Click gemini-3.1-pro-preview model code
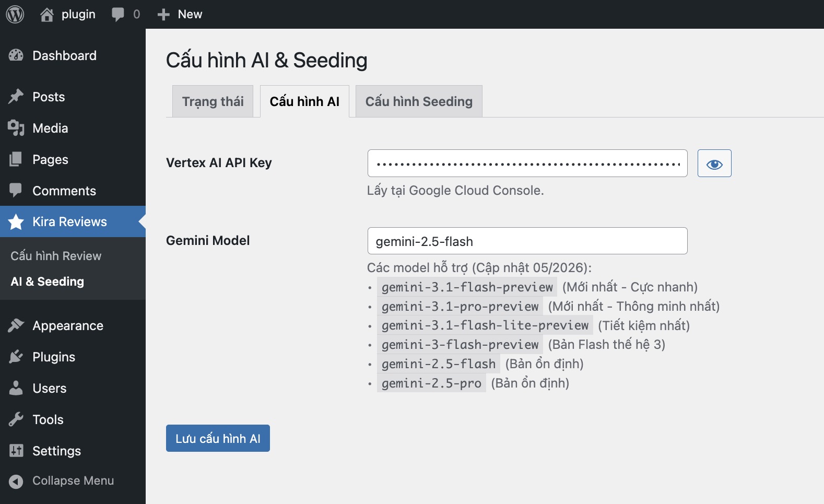824x504 pixels. tap(460, 307)
